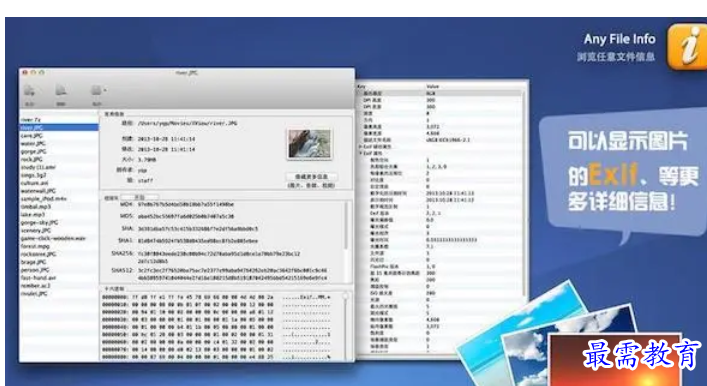
Task: Click the waterfall image thumbnail preview
Action: click(309, 144)
